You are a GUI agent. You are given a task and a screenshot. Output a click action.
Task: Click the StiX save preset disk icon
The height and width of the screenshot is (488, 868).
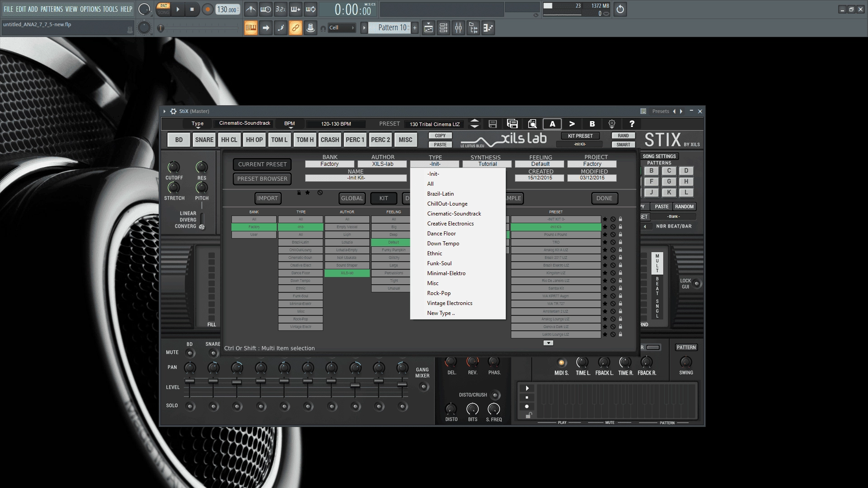[x=493, y=124]
